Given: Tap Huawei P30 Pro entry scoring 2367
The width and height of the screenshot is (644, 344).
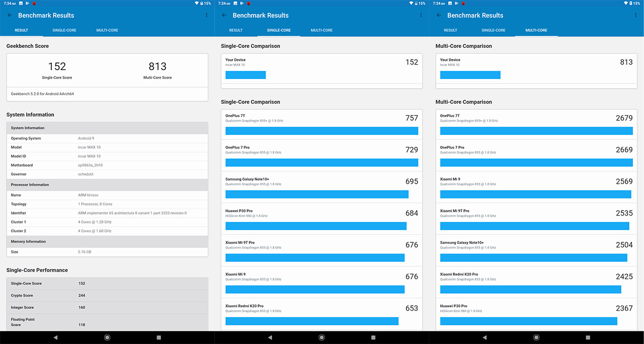Looking at the screenshot, I should pos(536,314).
